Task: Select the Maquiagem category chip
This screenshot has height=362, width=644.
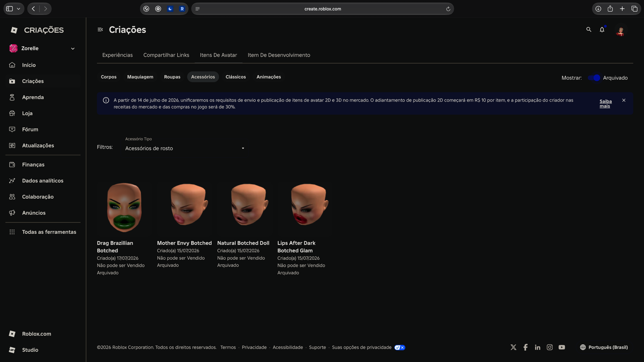Action: [x=140, y=77]
